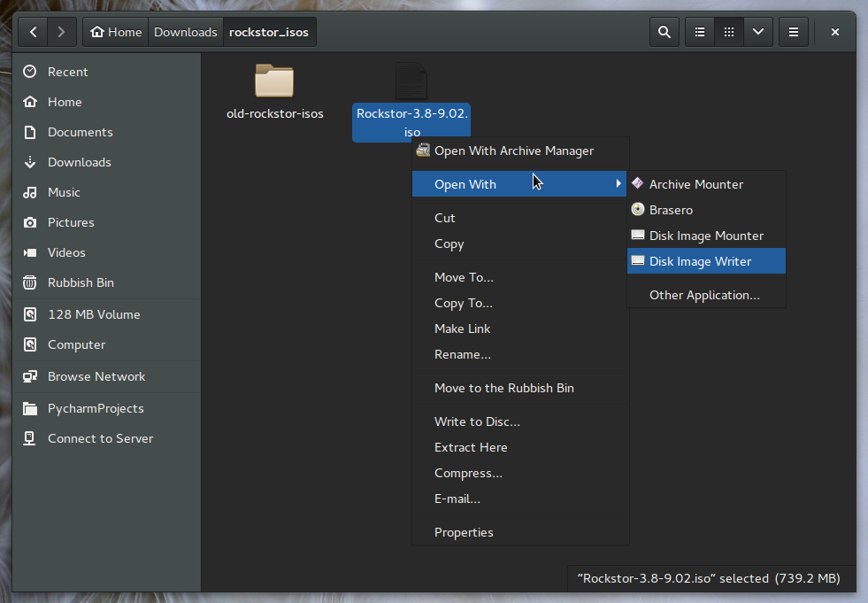Open the old-rockstor-isos folder icon
Screen dimensions: 868x603
click(274, 81)
